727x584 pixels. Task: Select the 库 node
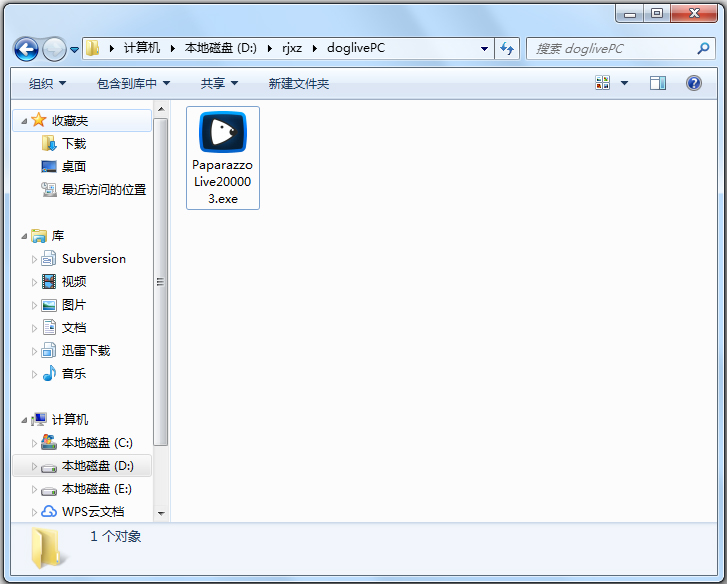58,236
